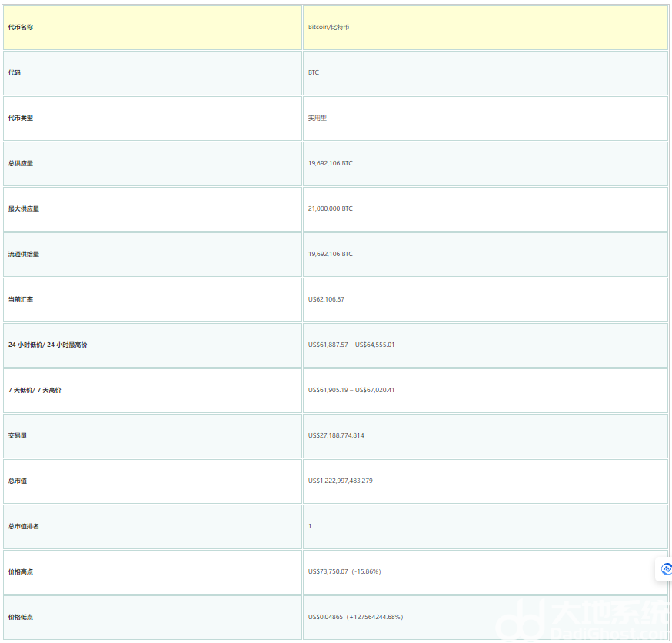Click the US$1,222,997,483,279 market cap value
This screenshot has height=643, width=672.
coord(341,481)
